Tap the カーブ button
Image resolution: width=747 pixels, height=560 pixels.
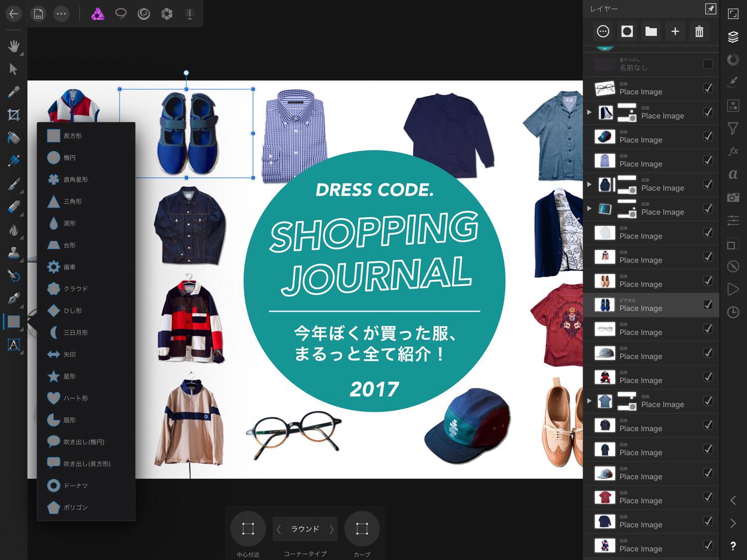(362, 529)
